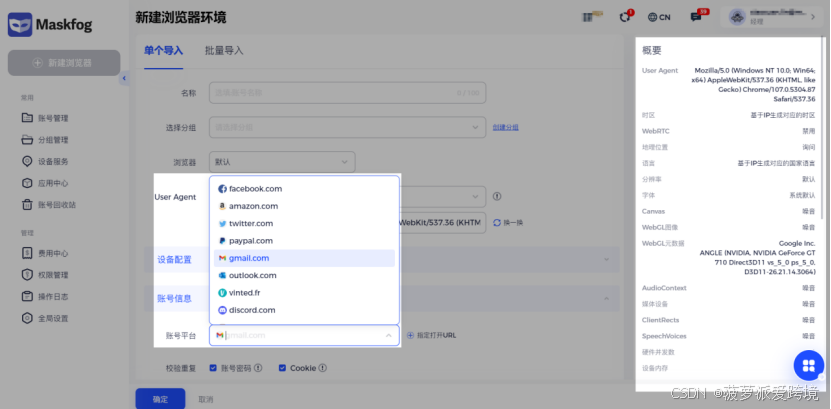This screenshot has width=831, height=409.
Task: Switch to the 批量导入 tab
Action: (224, 50)
